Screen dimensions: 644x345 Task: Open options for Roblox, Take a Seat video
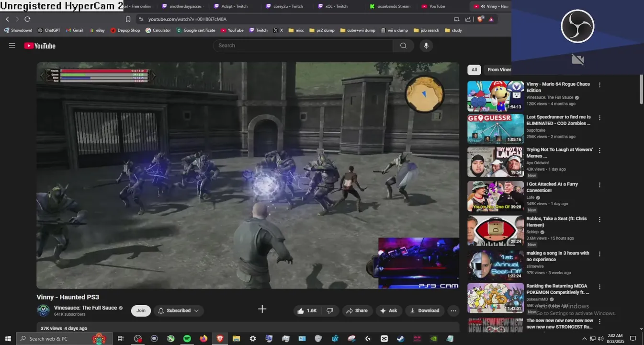click(599, 219)
